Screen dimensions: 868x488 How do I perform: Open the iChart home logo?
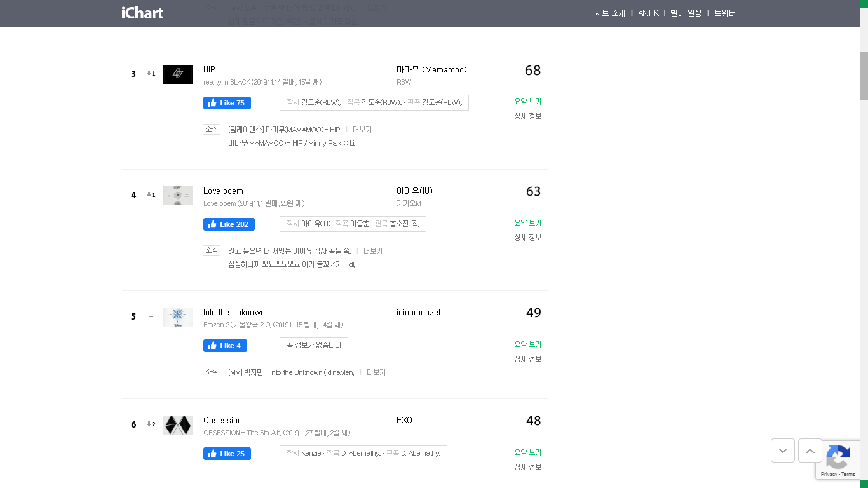[142, 13]
